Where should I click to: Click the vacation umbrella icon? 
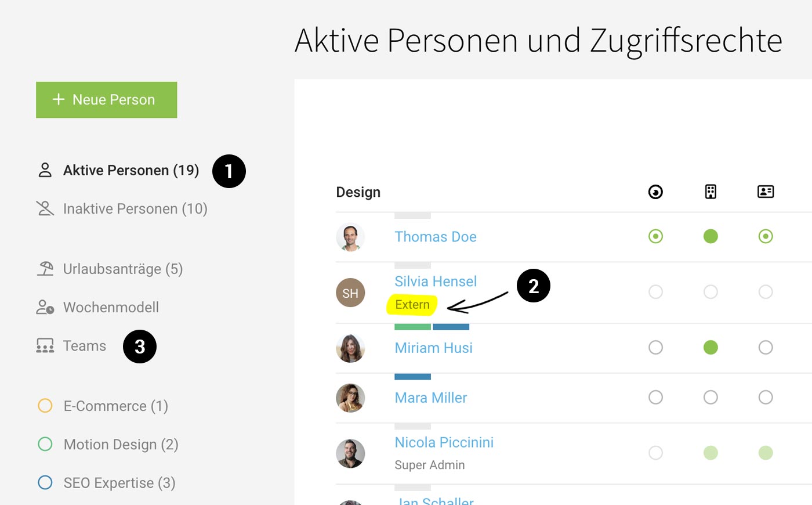(45, 269)
